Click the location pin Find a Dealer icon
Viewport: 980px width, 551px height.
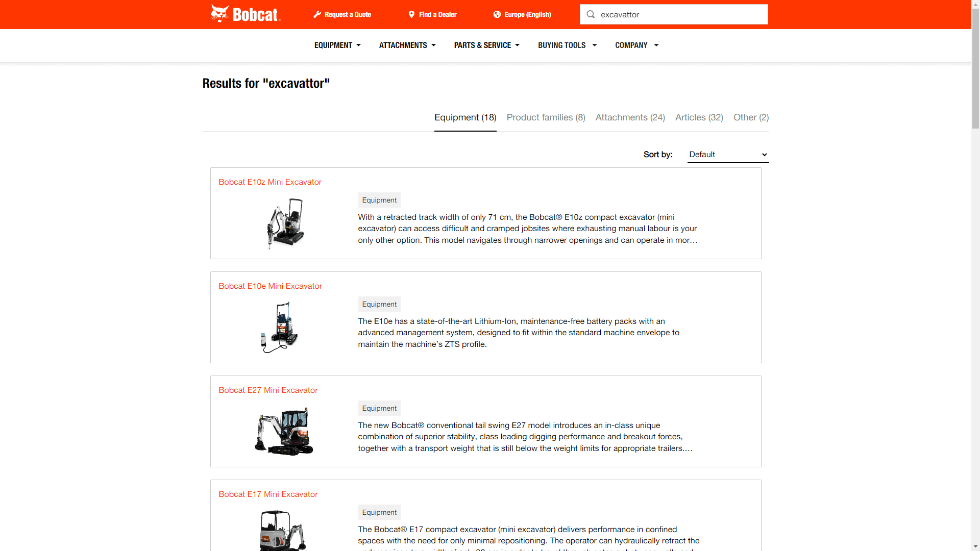click(x=411, y=14)
